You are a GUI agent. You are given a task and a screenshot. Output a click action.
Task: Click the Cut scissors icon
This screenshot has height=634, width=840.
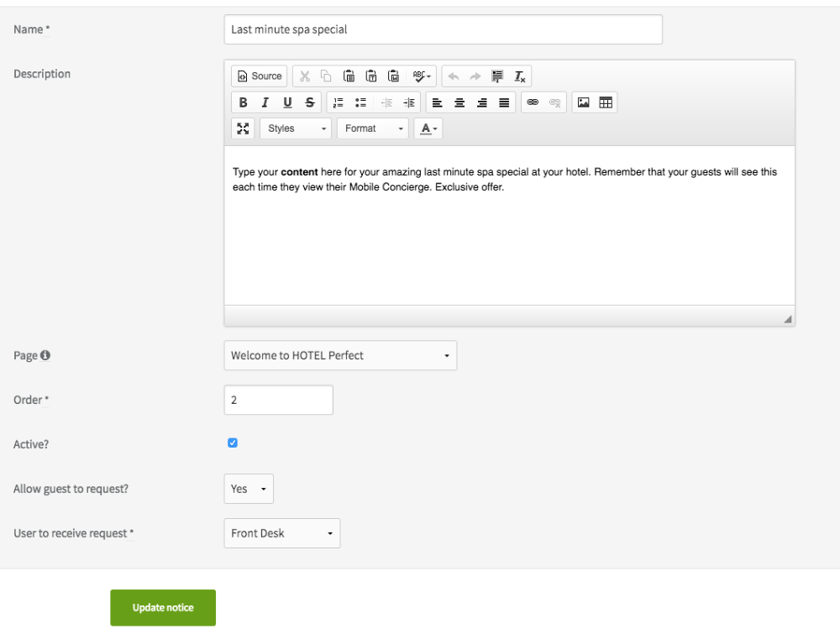point(304,76)
